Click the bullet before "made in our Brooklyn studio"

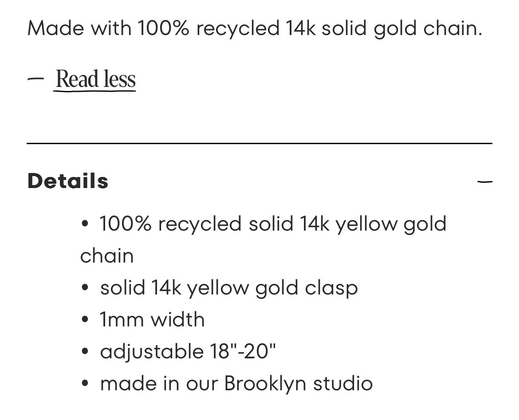click(85, 384)
